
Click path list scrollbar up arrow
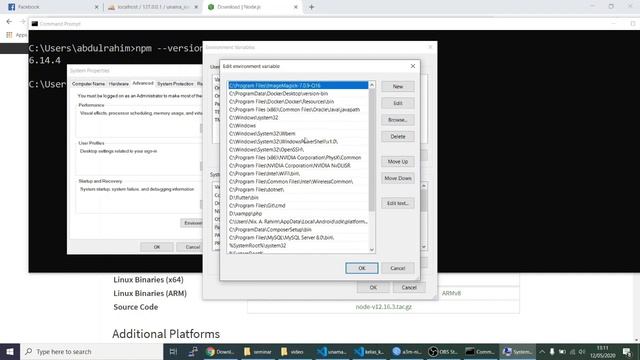point(371,85)
